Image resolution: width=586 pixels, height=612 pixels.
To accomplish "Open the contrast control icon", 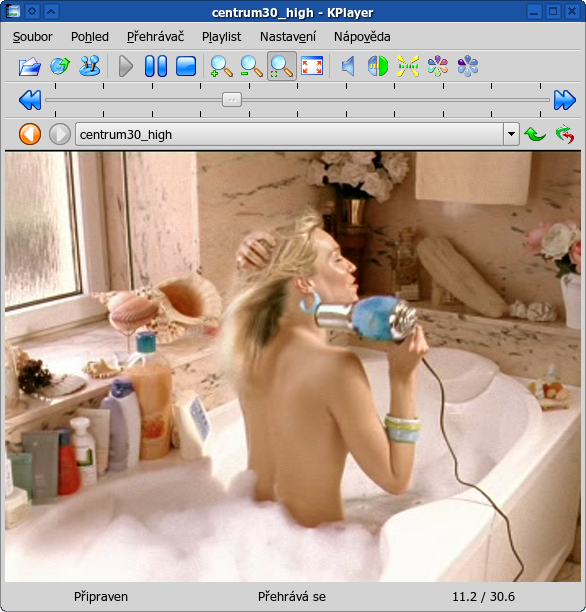I will pos(378,66).
